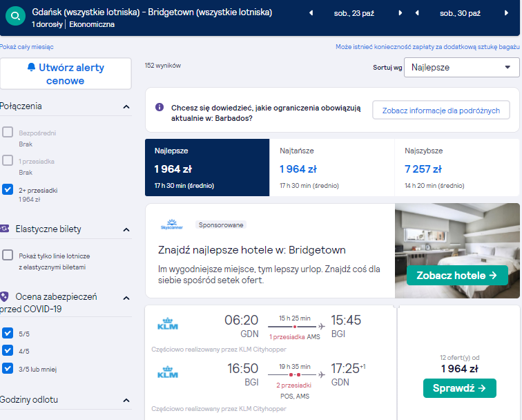The width and height of the screenshot is (522, 420).
Task: Go to previous departure date arrow
Action: [311, 13]
